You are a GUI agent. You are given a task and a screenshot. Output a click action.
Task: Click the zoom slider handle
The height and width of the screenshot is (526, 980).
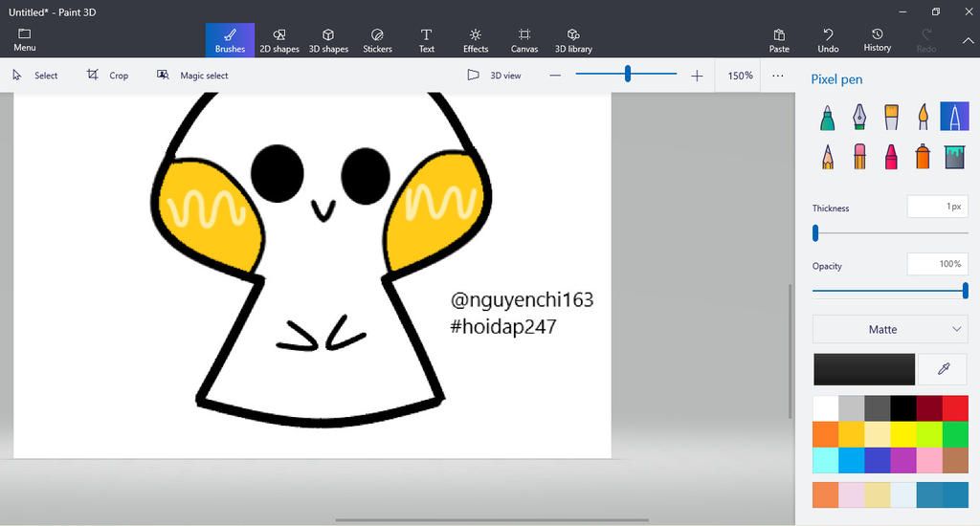coord(628,75)
